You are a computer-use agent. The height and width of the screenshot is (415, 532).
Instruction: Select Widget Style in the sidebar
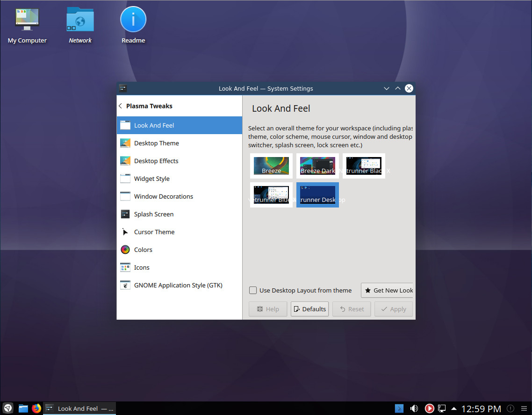(x=179, y=179)
